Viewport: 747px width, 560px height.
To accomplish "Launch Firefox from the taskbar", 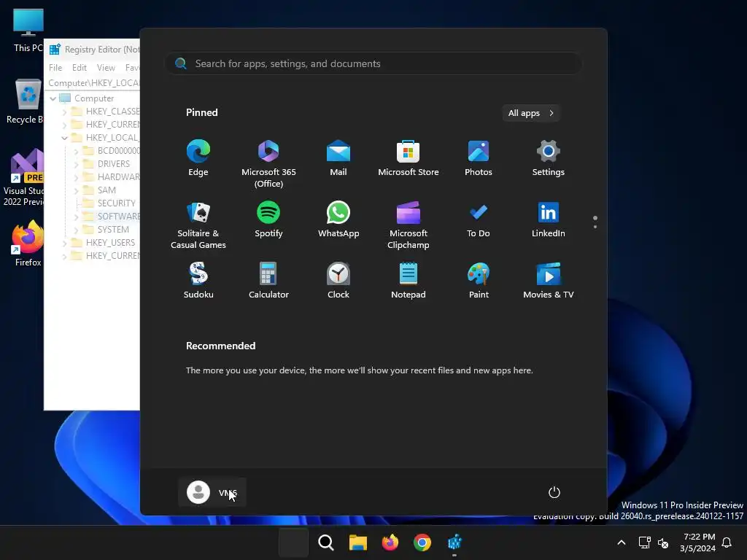I will pos(390,542).
